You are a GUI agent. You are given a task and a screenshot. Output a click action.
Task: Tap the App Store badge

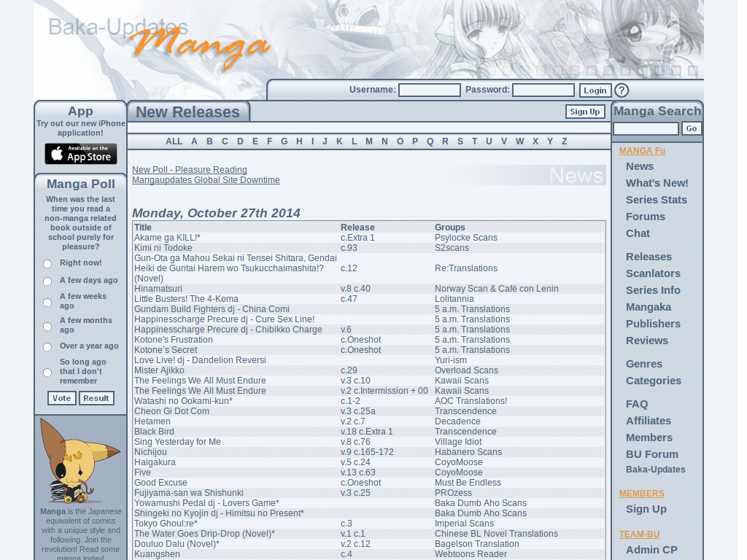click(x=80, y=154)
